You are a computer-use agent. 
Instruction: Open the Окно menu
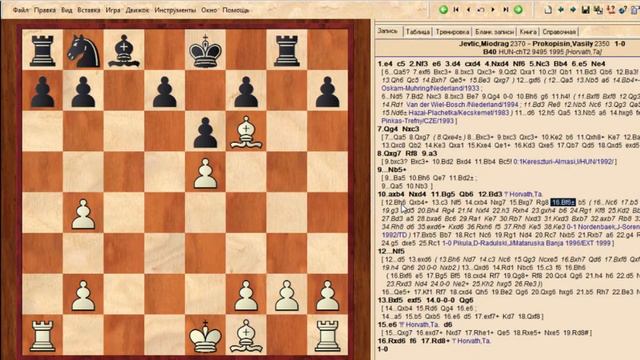pos(209,10)
